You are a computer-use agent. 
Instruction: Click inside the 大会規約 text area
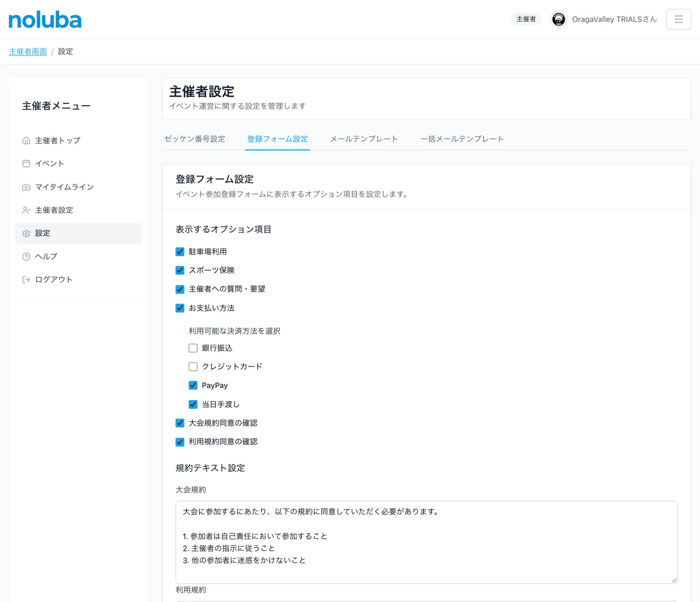(x=427, y=542)
